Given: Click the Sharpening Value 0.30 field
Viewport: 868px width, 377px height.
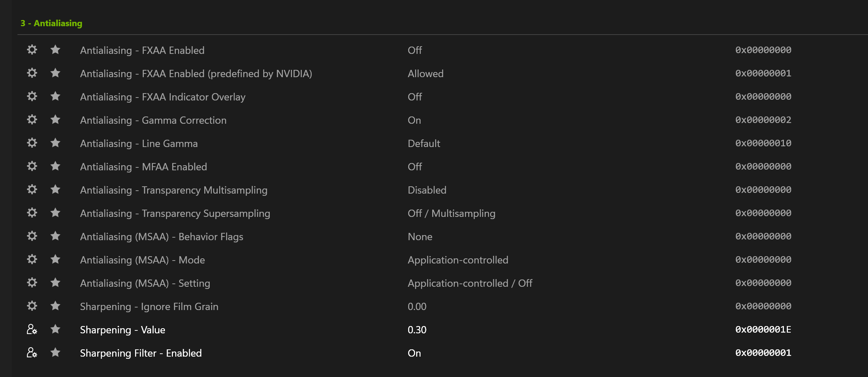Looking at the screenshot, I should pos(417,330).
